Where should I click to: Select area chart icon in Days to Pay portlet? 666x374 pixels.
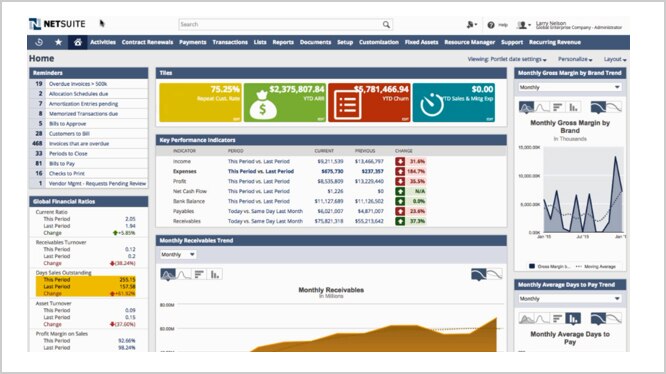tap(526, 318)
